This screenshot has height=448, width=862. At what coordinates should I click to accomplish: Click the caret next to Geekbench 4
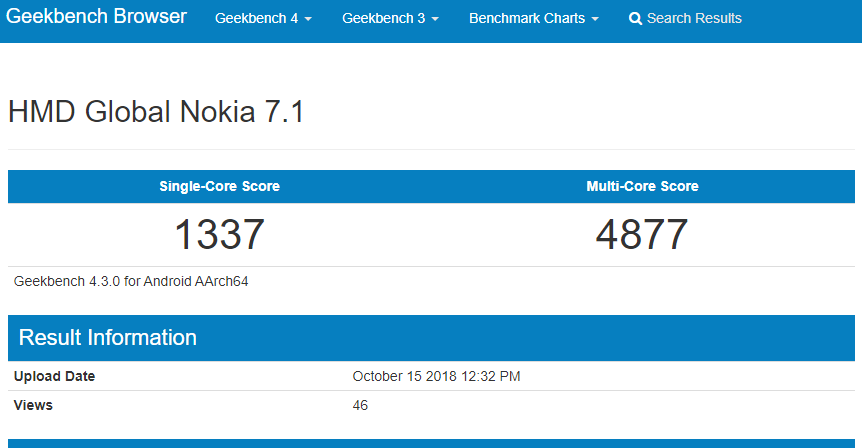[x=308, y=19]
